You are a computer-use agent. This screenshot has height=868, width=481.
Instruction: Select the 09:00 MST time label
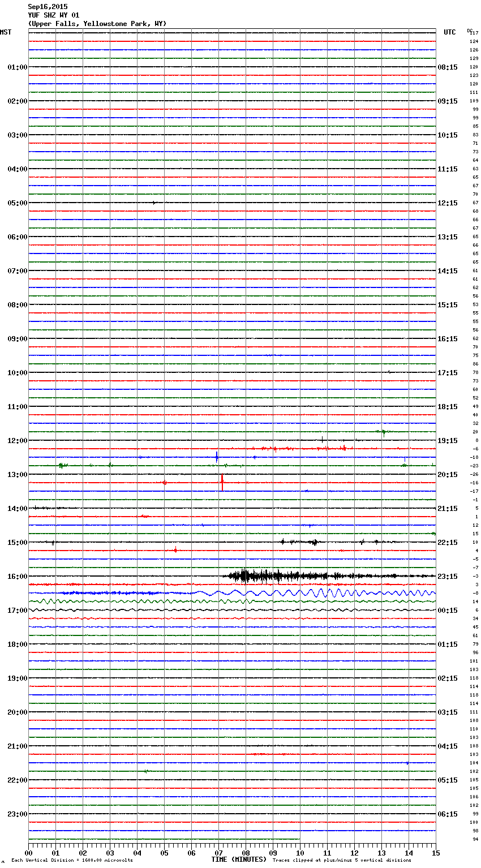point(17,339)
